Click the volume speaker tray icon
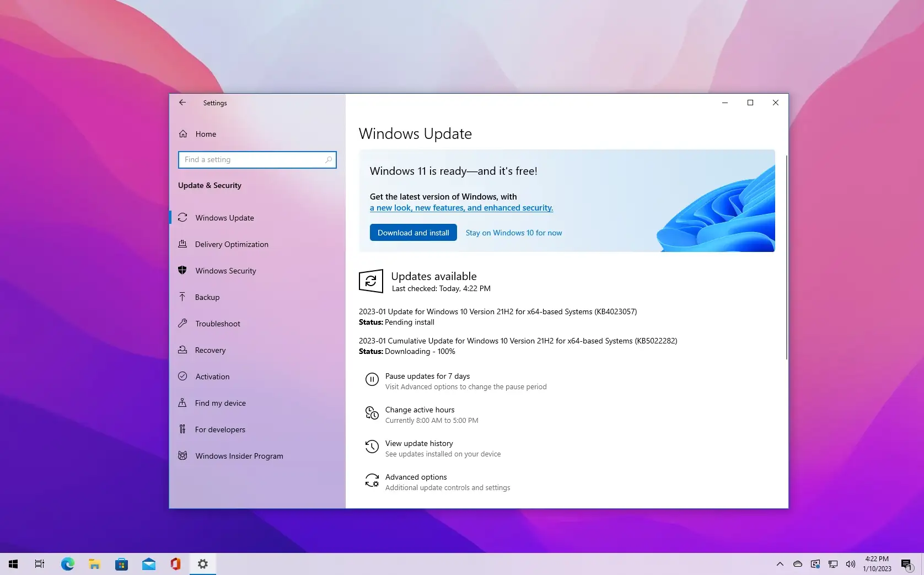Screen dimensions: 924x575 pos(851,564)
